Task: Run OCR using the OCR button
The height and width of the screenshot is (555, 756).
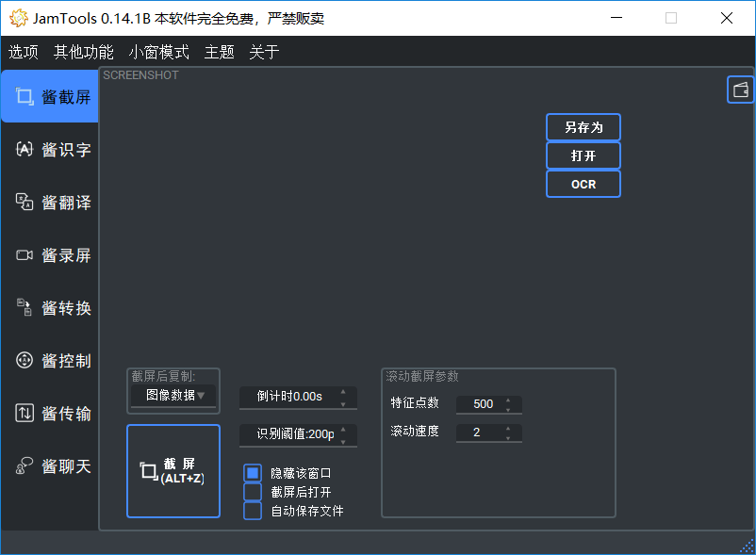Action: coord(583,183)
